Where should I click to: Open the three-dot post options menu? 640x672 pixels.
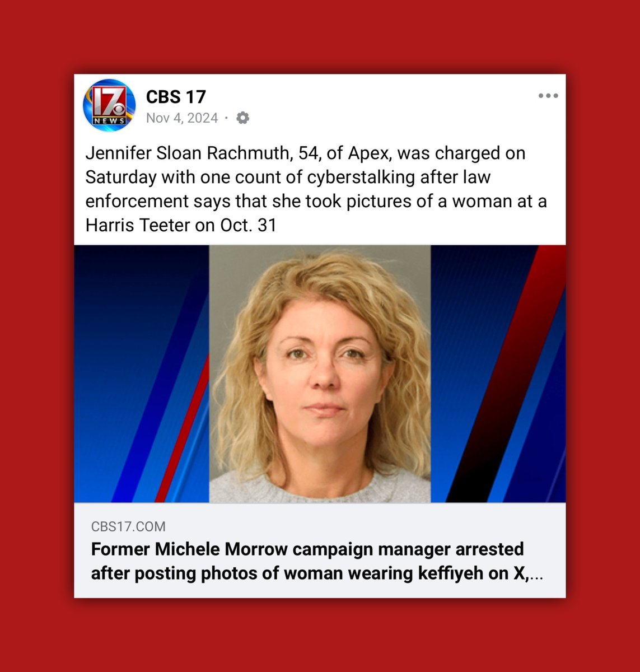pos(548,96)
